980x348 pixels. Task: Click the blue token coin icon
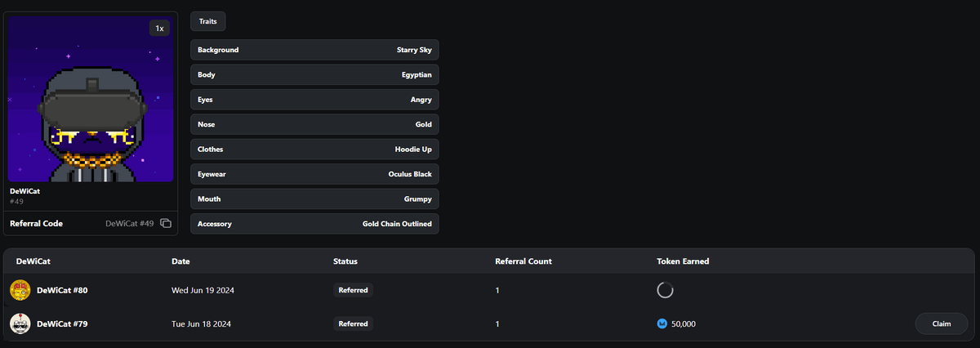(x=662, y=324)
